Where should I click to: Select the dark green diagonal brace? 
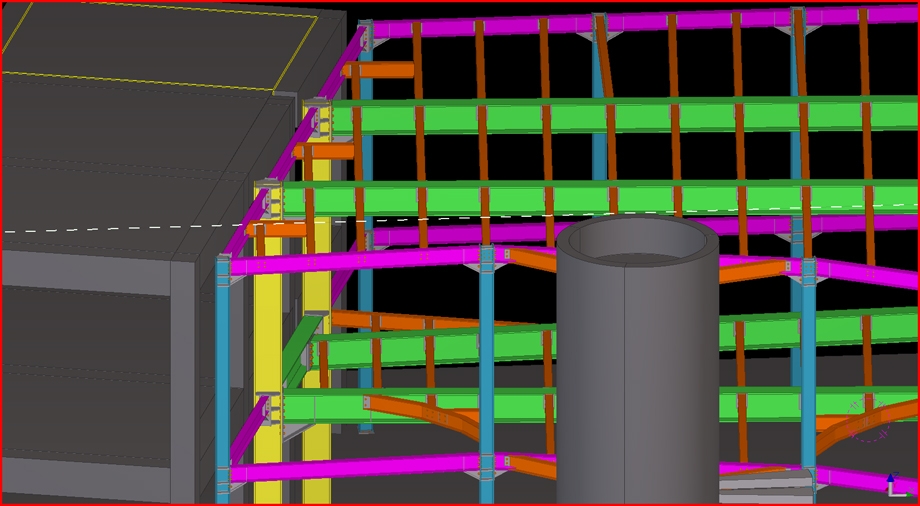[299, 352]
